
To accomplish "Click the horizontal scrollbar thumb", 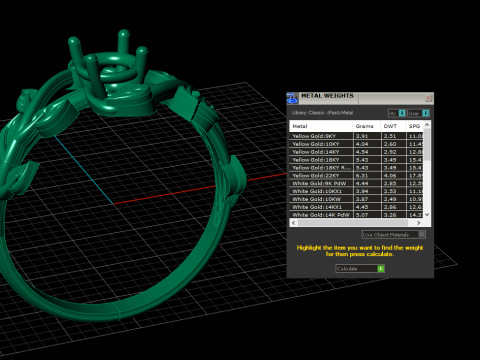I will [353, 223].
